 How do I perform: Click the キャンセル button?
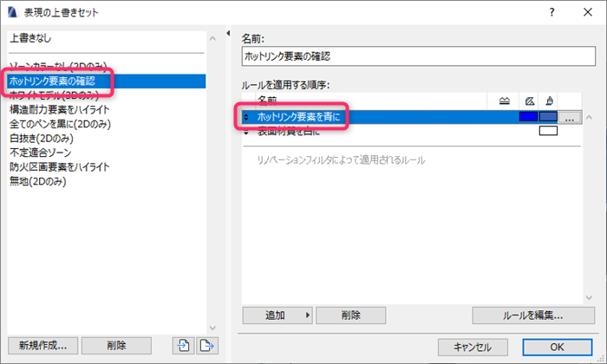473,347
